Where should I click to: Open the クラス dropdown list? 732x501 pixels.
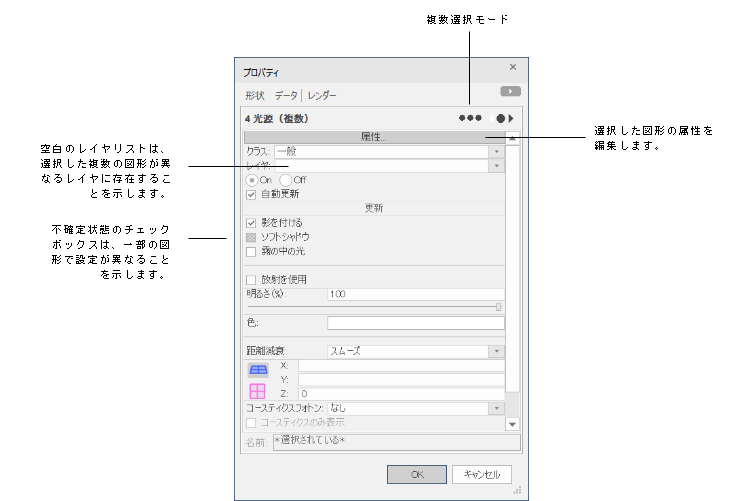point(496,151)
